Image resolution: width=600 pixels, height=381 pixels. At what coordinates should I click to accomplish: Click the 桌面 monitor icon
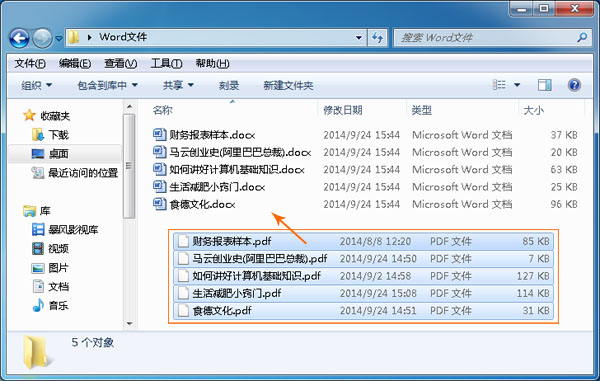[38, 154]
